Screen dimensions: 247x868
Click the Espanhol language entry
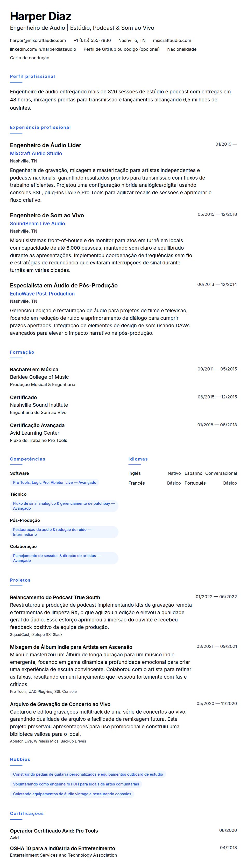[x=210, y=473]
